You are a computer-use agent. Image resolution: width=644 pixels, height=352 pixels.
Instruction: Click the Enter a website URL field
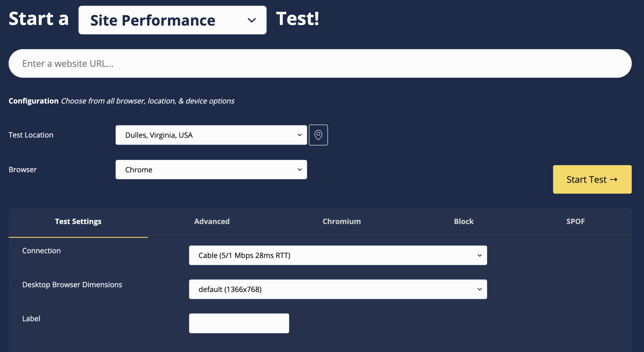point(319,64)
